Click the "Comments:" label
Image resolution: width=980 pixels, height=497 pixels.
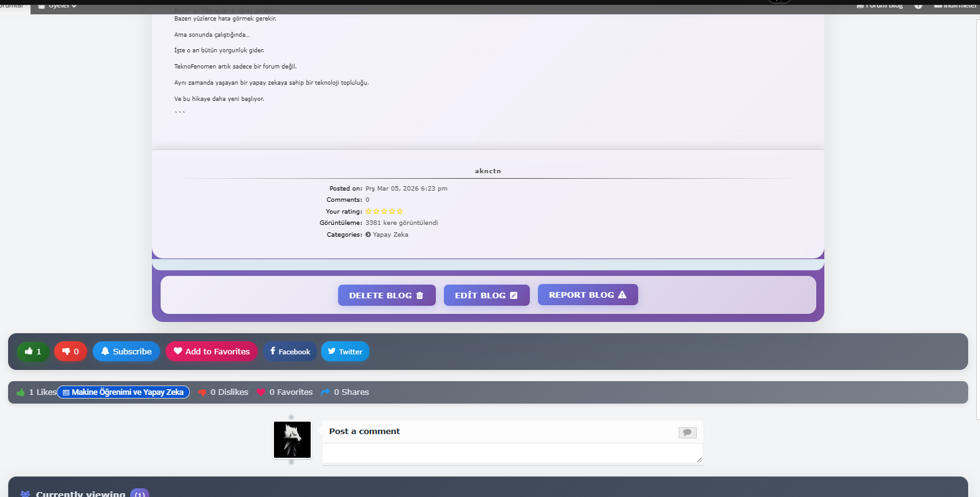(344, 200)
